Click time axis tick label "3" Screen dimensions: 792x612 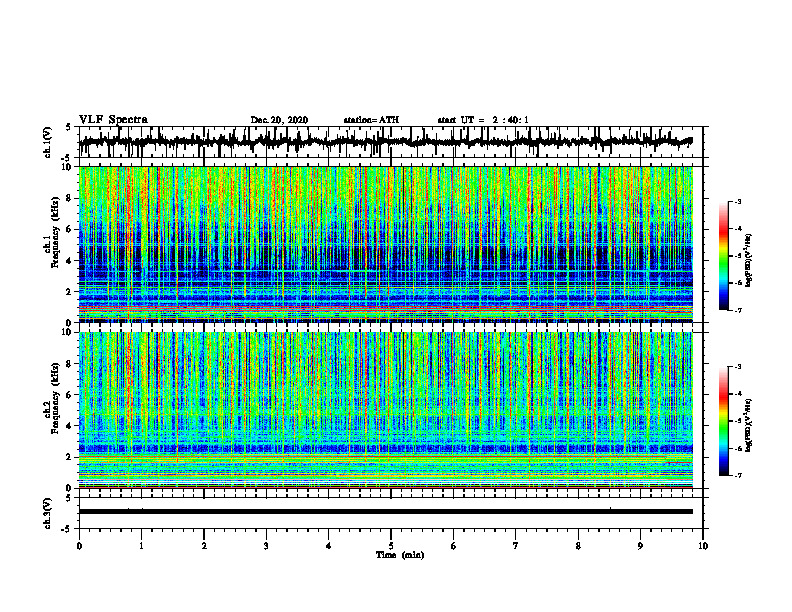(x=266, y=546)
